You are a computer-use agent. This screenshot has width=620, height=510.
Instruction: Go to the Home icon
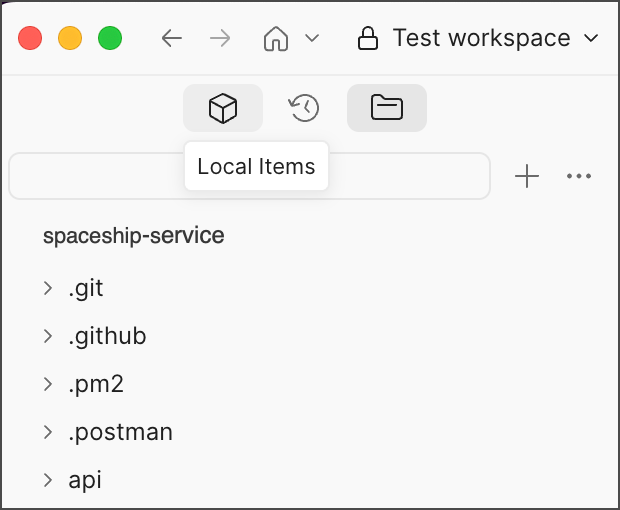click(276, 39)
